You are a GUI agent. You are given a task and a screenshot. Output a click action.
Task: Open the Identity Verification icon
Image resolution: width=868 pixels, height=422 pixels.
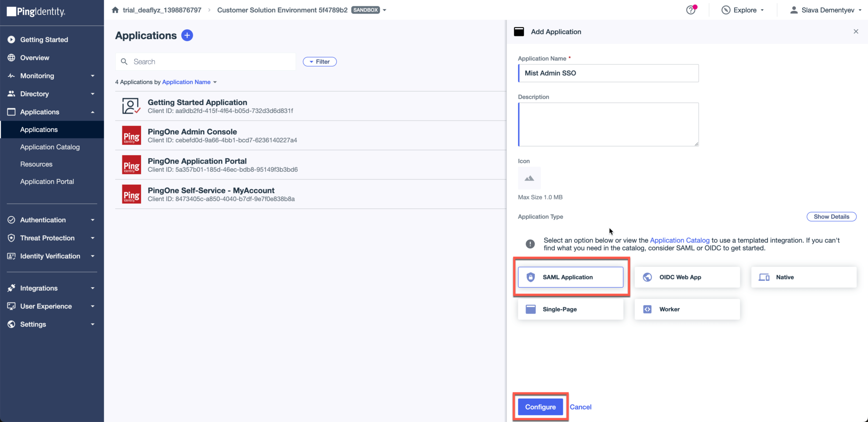click(11, 256)
